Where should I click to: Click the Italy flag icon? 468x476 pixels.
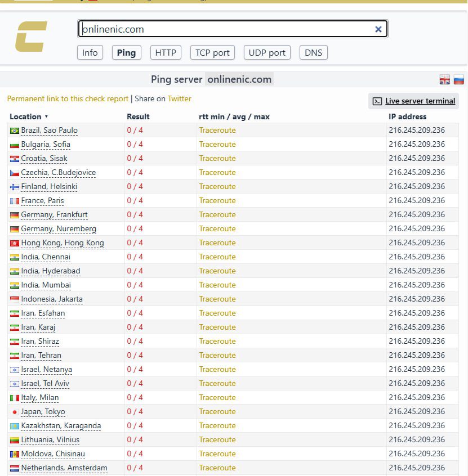15,398
